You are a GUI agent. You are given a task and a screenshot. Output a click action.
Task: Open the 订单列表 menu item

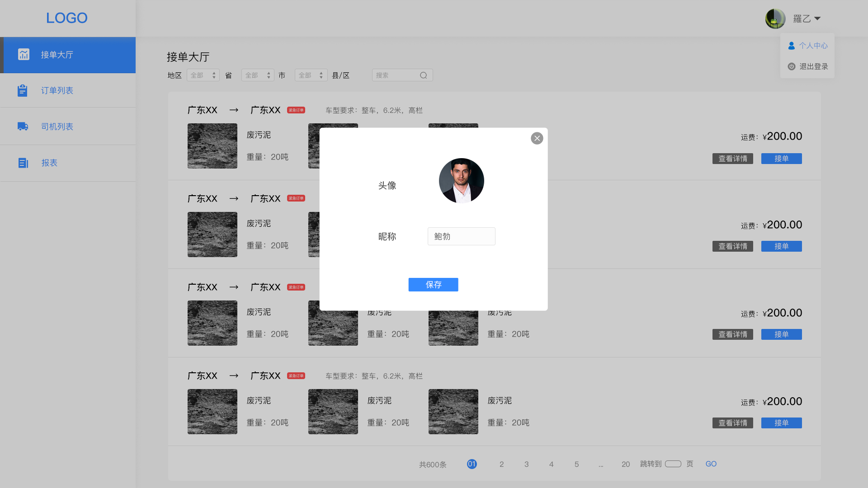[x=68, y=90]
